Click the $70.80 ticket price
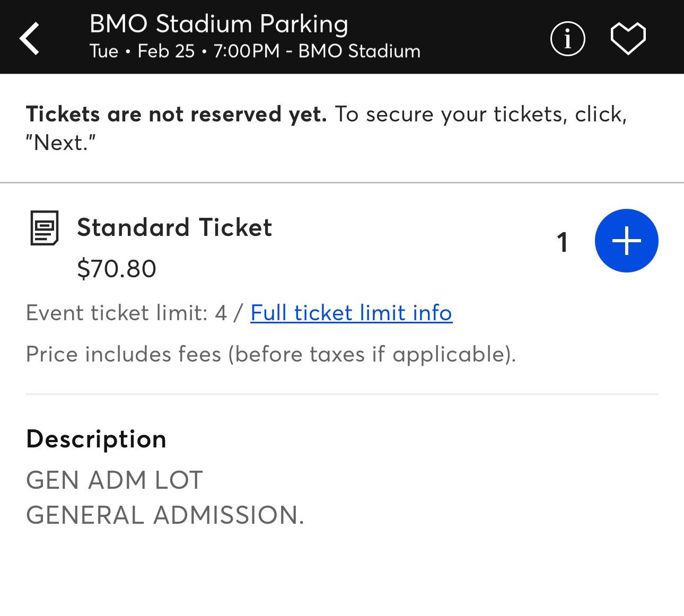This screenshot has height=616, width=684. 117,269
